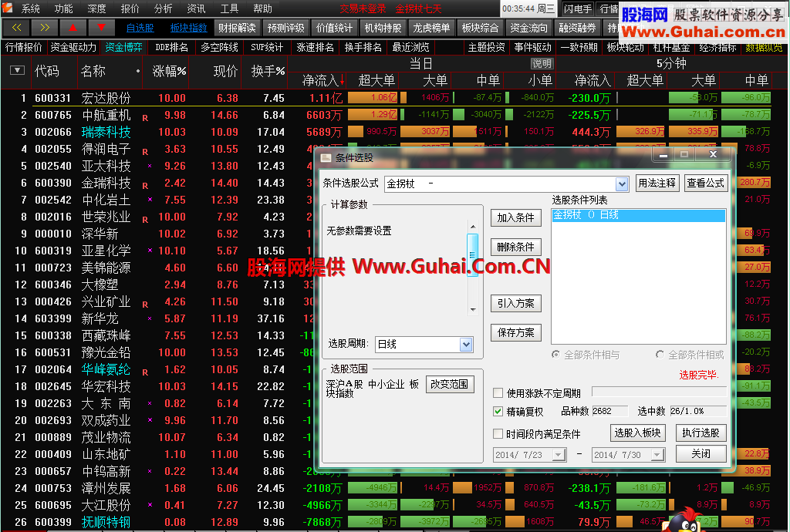Click the app logo icon in menu bar
The image size is (790, 532).
(8, 8)
